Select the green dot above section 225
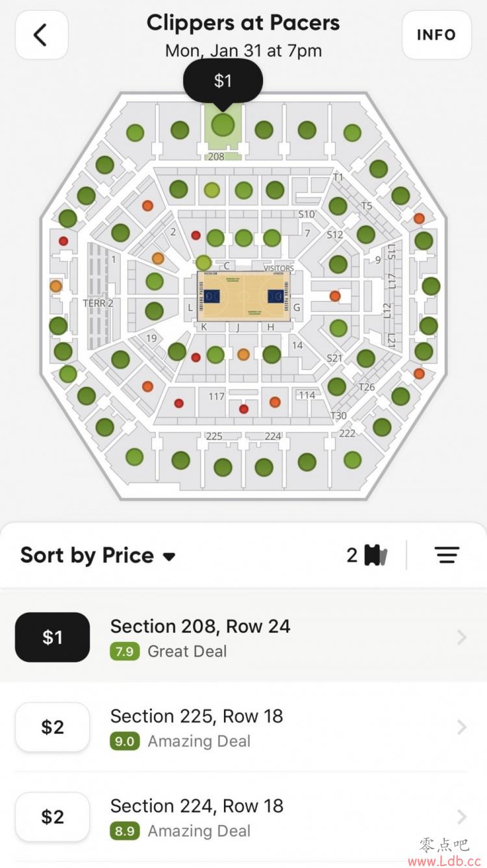 point(223,467)
